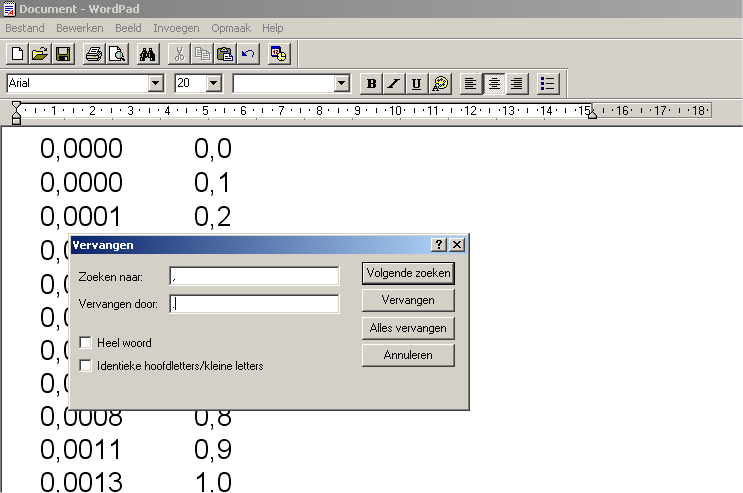This screenshot has height=493, width=743.
Task: Open the Opmaak menu
Action: tap(231, 28)
